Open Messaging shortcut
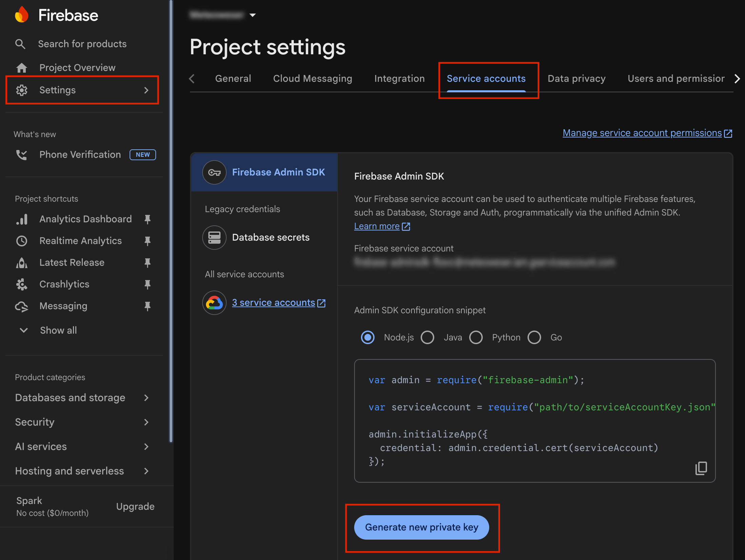745x560 pixels. pyautogui.click(x=63, y=306)
